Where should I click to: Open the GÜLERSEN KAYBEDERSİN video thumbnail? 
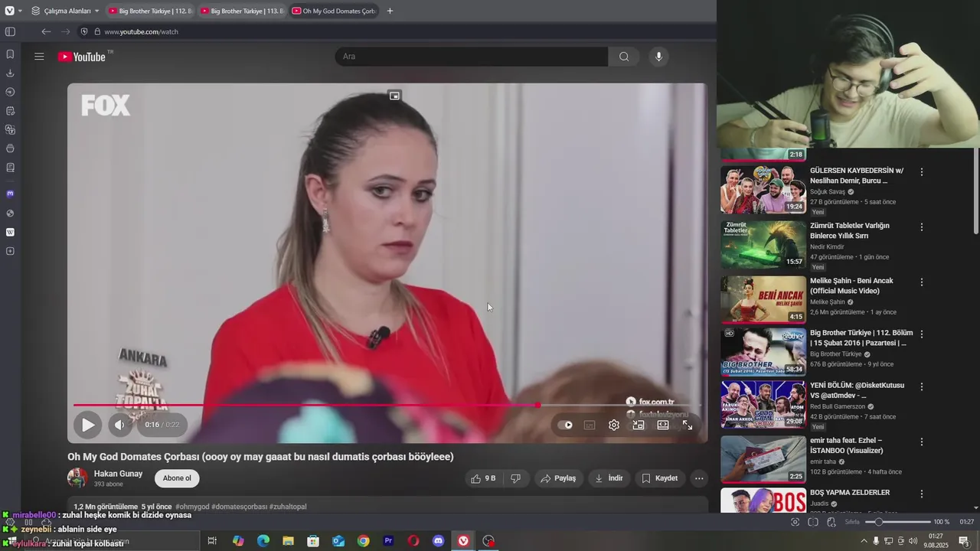tap(763, 191)
